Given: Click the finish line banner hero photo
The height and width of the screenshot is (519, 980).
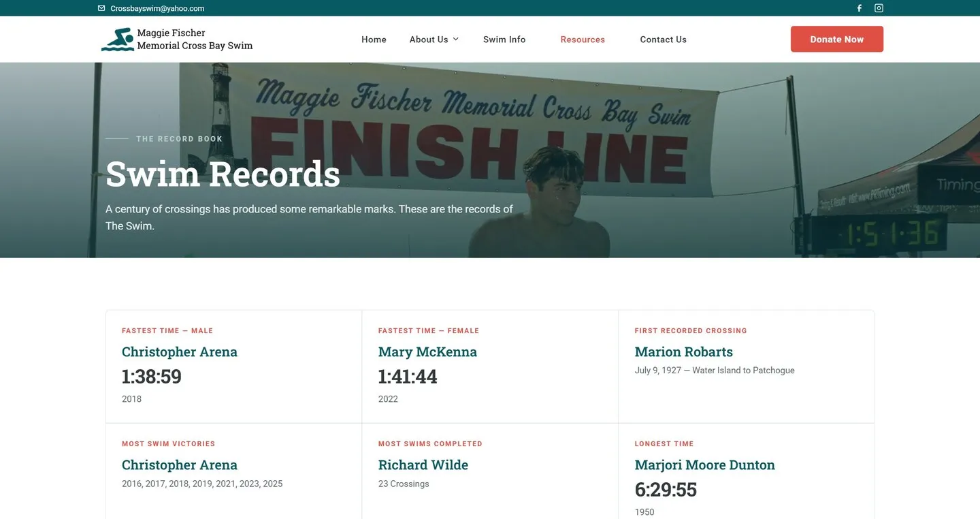Looking at the screenshot, I should (x=490, y=160).
